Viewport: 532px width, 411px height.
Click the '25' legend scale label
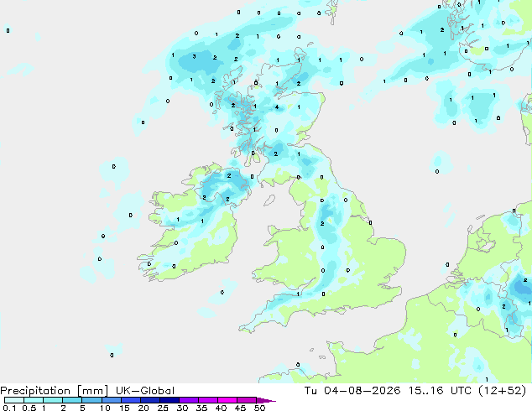point(163,408)
